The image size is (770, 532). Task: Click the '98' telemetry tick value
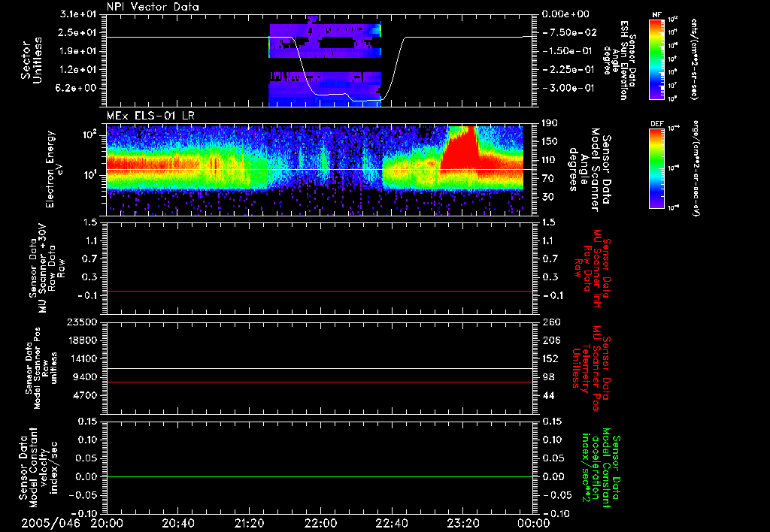pyautogui.click(x=547, y=377)
